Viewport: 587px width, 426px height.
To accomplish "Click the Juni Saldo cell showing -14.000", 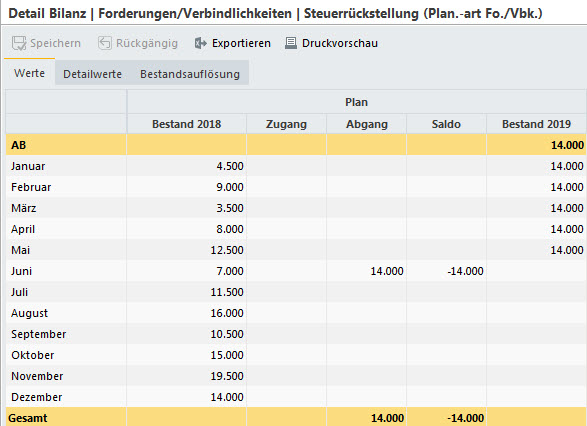I will [x=446, y=271].
